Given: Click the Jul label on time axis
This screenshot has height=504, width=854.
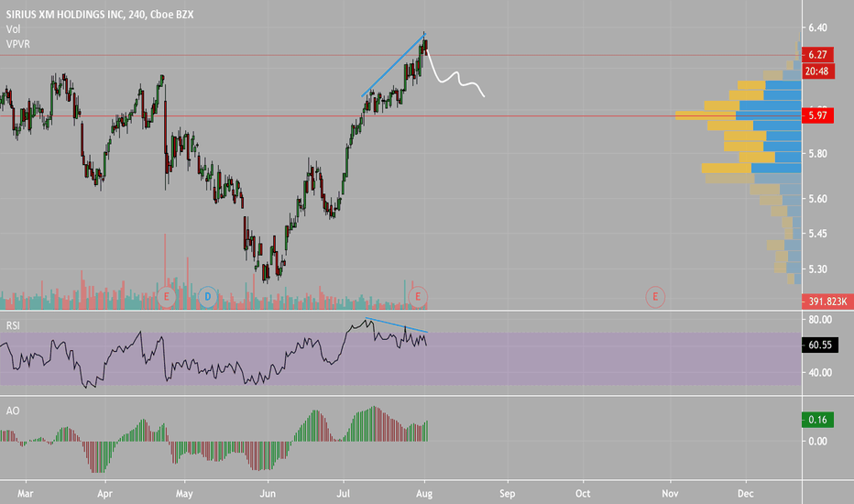Looking at the screenshot, I should pos(343,494).
